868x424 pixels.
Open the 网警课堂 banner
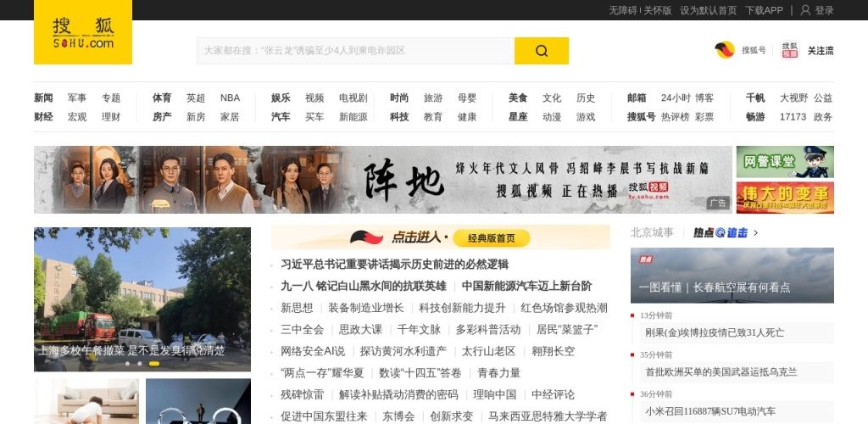coord(785,162)
